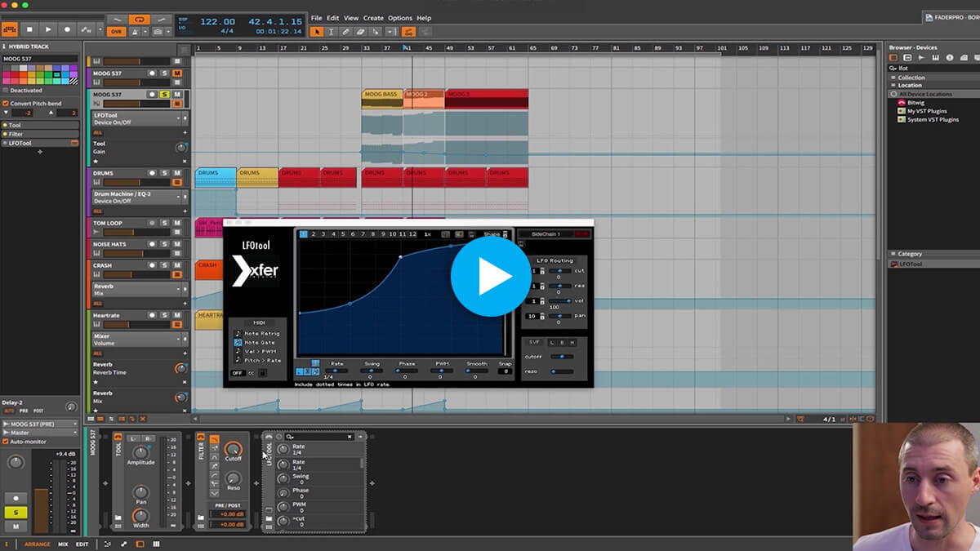
Task: Click the LFOtool OFF button
Action: (237, 373)
